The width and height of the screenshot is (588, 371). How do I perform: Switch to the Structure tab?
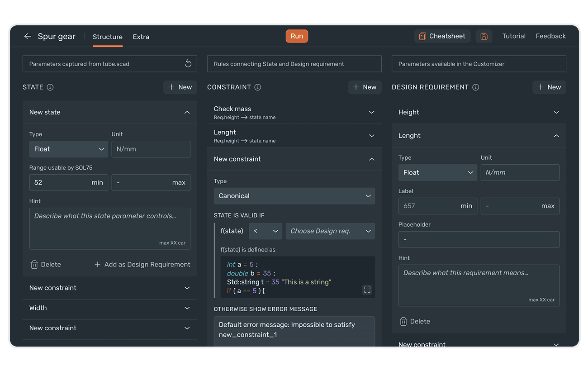click(x=108, y=37)
